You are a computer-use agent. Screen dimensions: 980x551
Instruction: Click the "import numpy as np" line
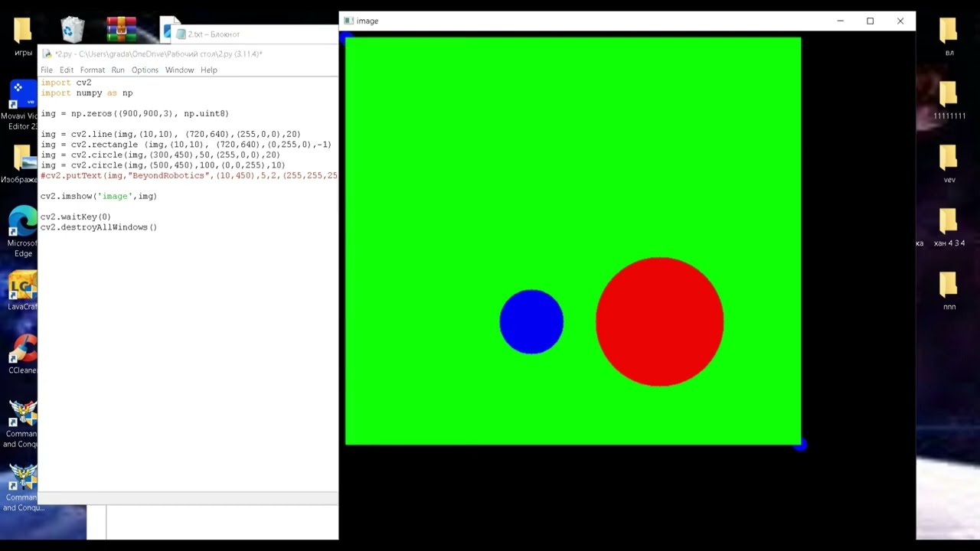(x=87, y=93)
